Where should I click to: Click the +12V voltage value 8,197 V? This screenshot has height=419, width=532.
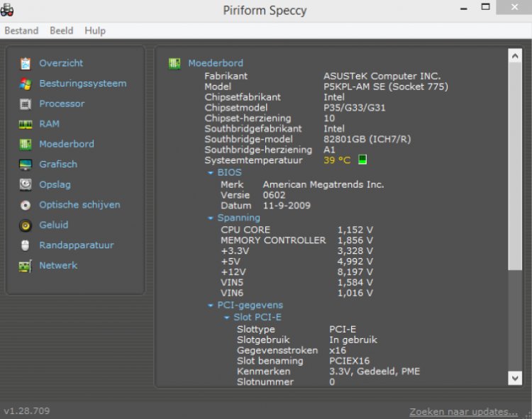click(x=355, y=272)
